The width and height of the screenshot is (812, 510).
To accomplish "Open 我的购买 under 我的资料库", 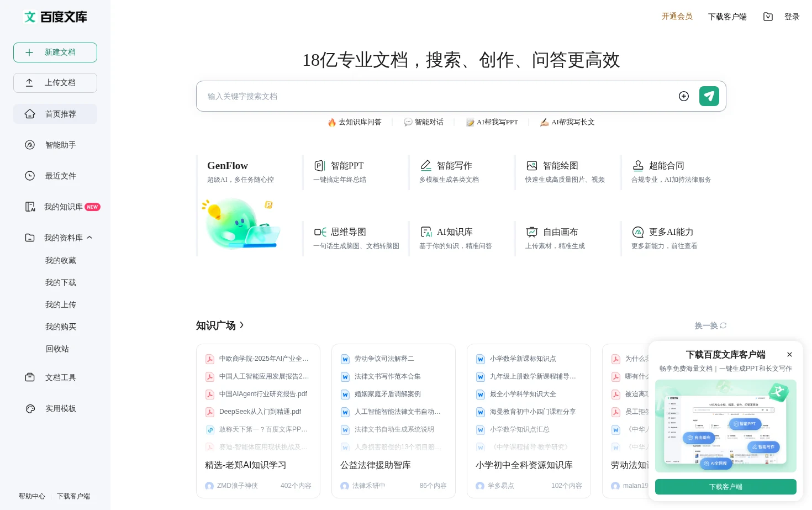I will pyautogui.click(x=61, y=327).
